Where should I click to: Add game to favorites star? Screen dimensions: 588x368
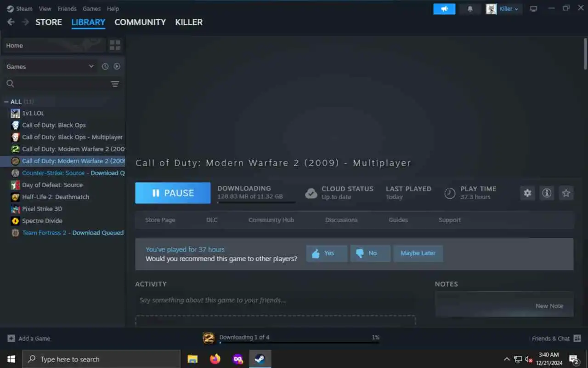point(566,193)
